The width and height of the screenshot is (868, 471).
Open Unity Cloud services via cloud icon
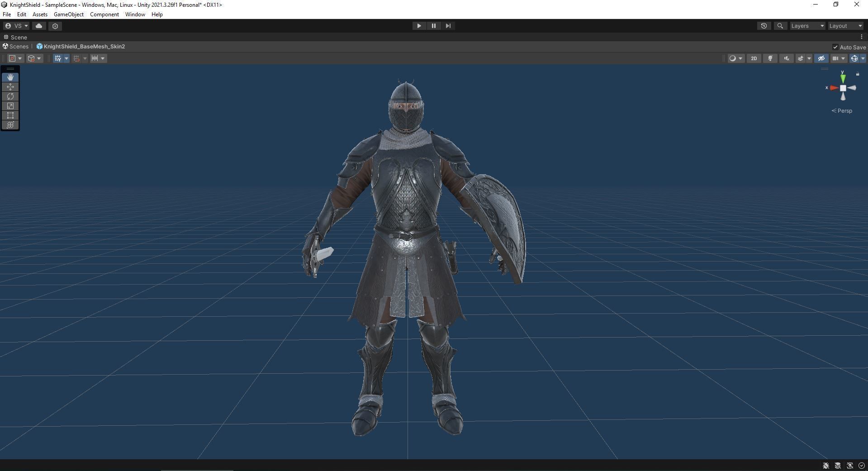39,26
